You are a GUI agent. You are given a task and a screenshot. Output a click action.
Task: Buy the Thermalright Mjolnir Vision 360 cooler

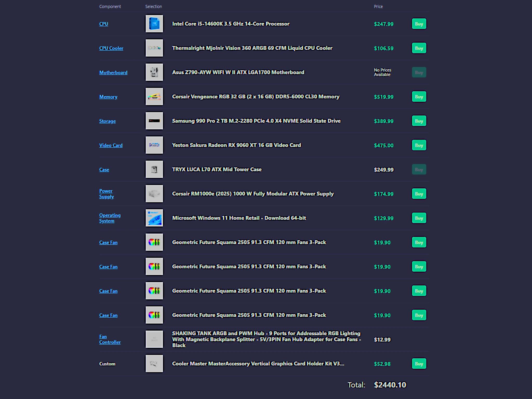419,48
